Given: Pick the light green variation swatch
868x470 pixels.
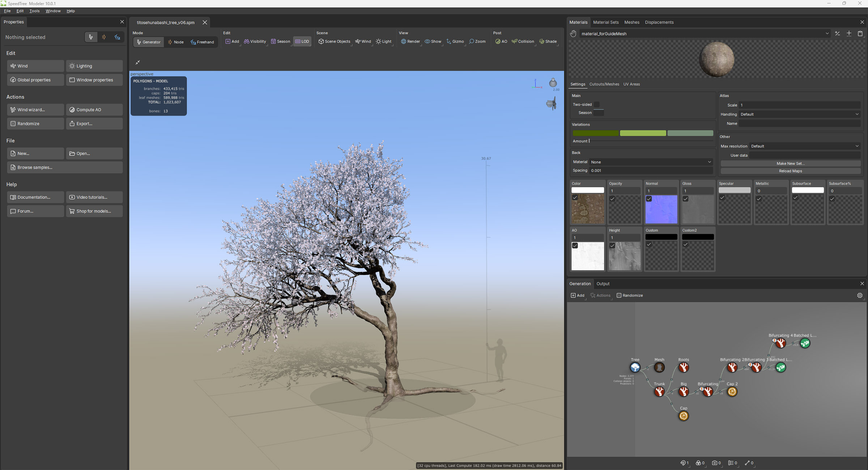Looking at the screenshot, I should coord(643,133).
